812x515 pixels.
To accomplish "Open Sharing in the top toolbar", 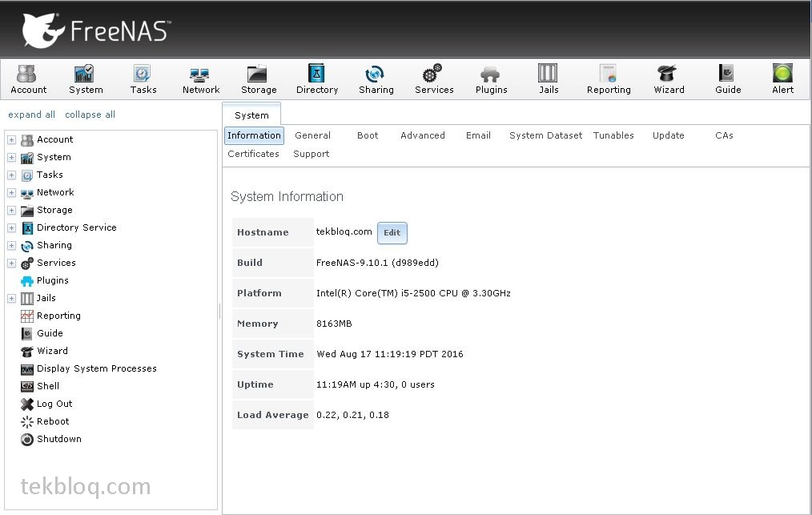I will 376,79.
